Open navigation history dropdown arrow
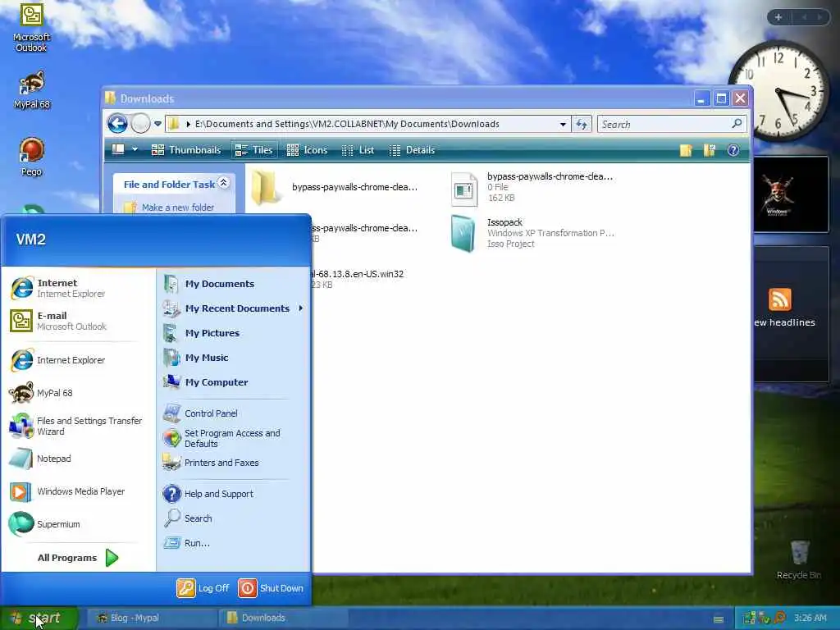 point(157,124)
